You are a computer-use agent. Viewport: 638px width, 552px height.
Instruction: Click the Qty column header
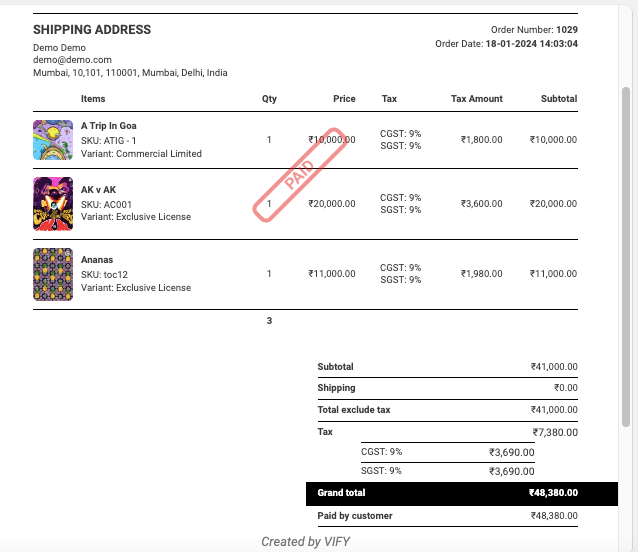(x=269, y=99)
